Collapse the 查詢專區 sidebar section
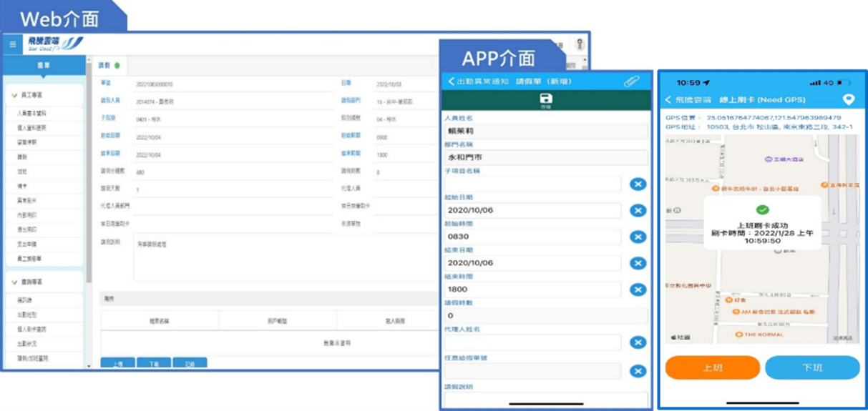 pos(16,282)
